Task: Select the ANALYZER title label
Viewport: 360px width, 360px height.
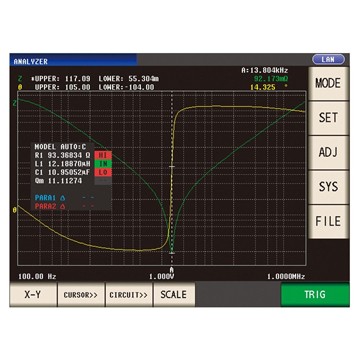Action: click(31, 62)
